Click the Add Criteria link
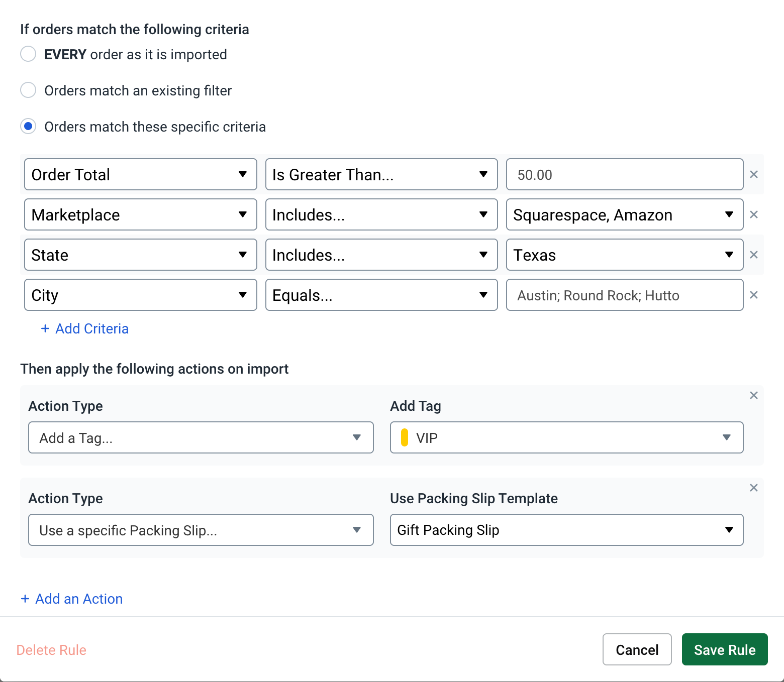 tap(85, 328)
